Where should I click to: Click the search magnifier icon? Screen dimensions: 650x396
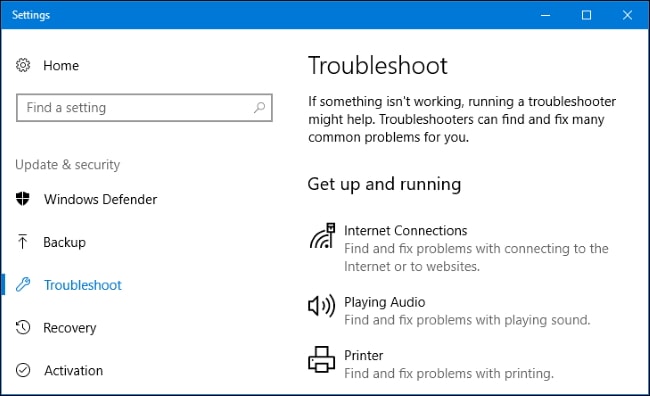[x=260, y=107]
